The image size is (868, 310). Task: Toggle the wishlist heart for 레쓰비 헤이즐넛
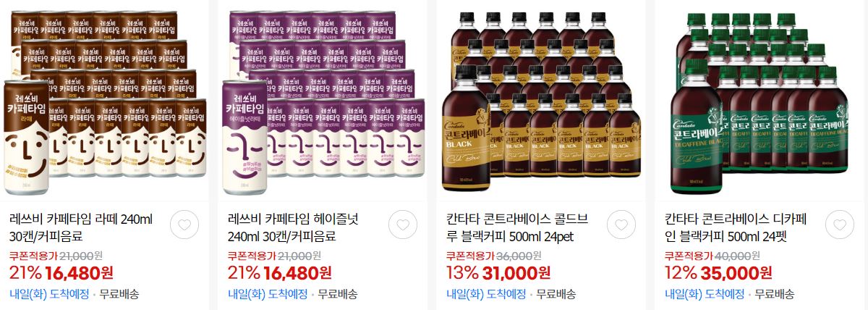(402, 226)
